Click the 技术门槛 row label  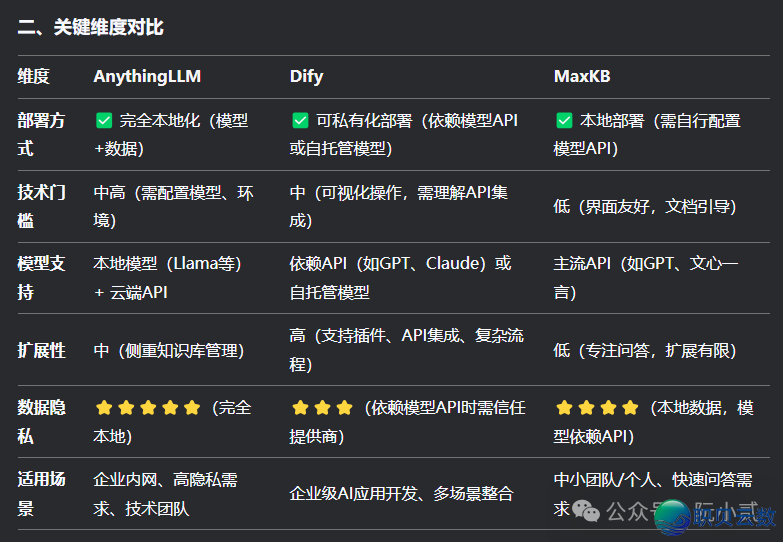(x=41, y=206)
